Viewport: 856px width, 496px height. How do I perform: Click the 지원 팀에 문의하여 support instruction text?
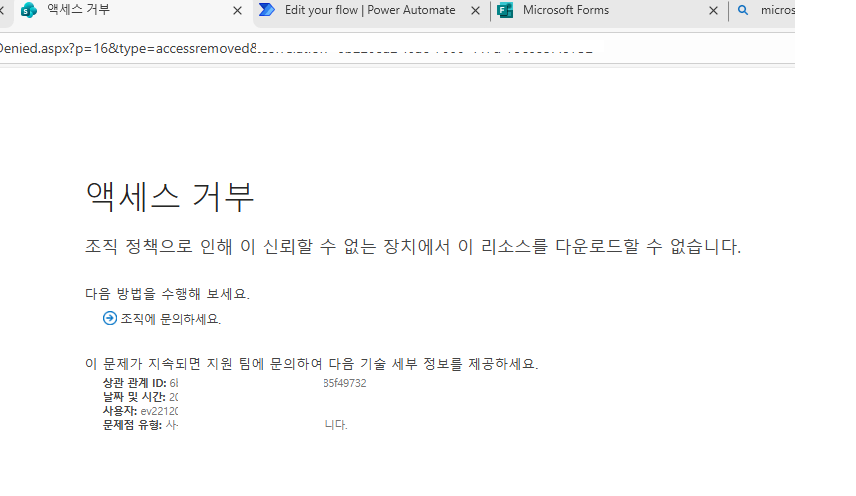tap(312, 363)
